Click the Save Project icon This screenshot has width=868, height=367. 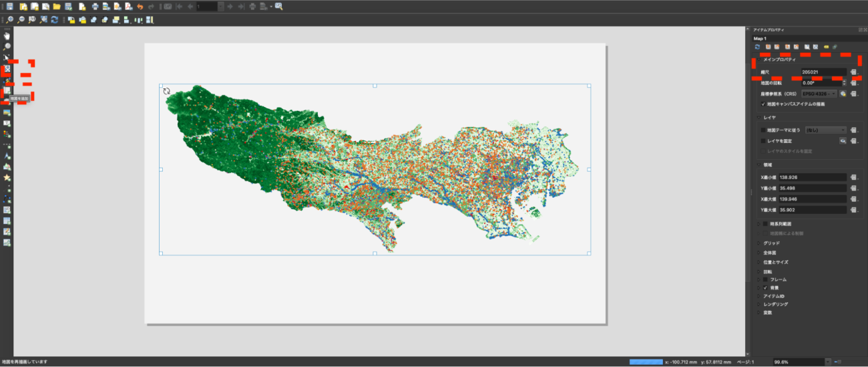[x=9, y=6]
